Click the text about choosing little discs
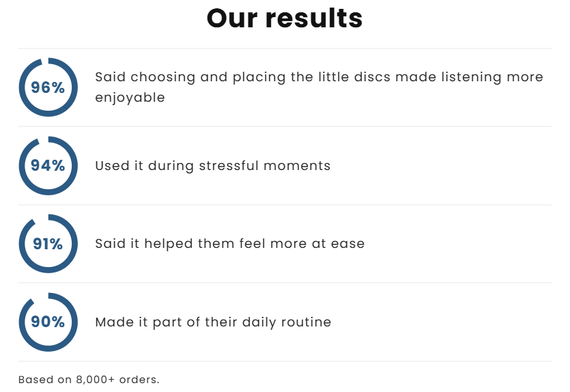The width and height of the screenshot is (570, 392). point(319,87)
